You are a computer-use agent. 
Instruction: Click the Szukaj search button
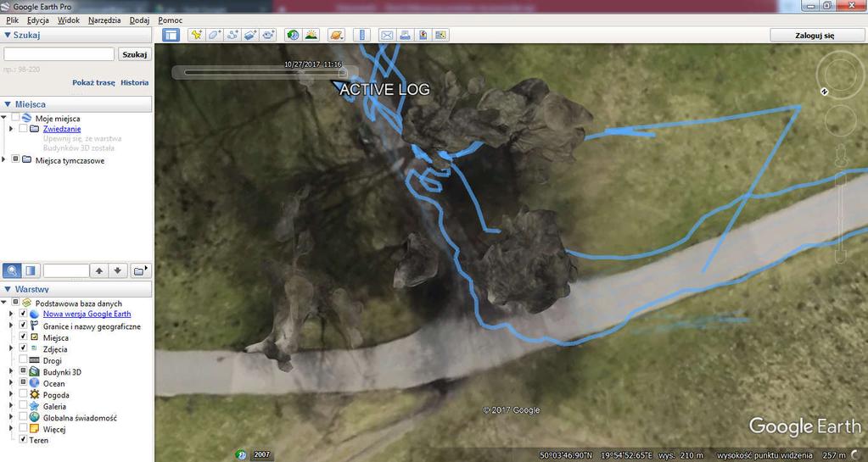[x=135, y=54]
